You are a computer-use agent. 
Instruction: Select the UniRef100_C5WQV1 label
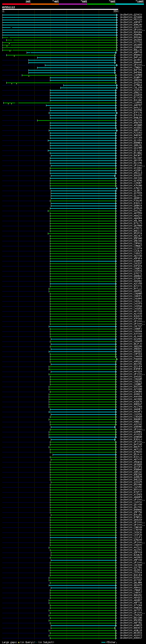[131, 67]
